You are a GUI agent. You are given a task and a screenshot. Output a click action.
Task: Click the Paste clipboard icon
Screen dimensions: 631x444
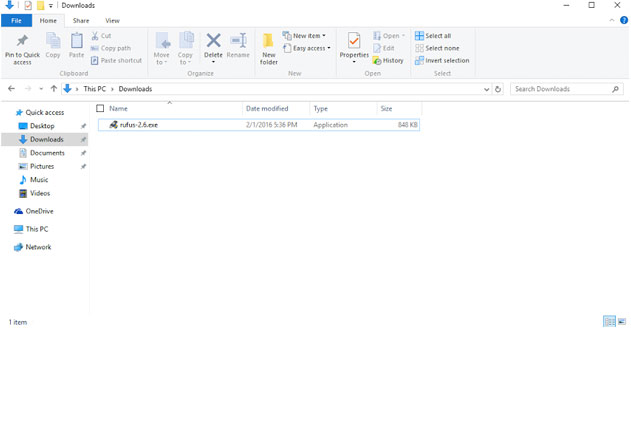(76, 41)
